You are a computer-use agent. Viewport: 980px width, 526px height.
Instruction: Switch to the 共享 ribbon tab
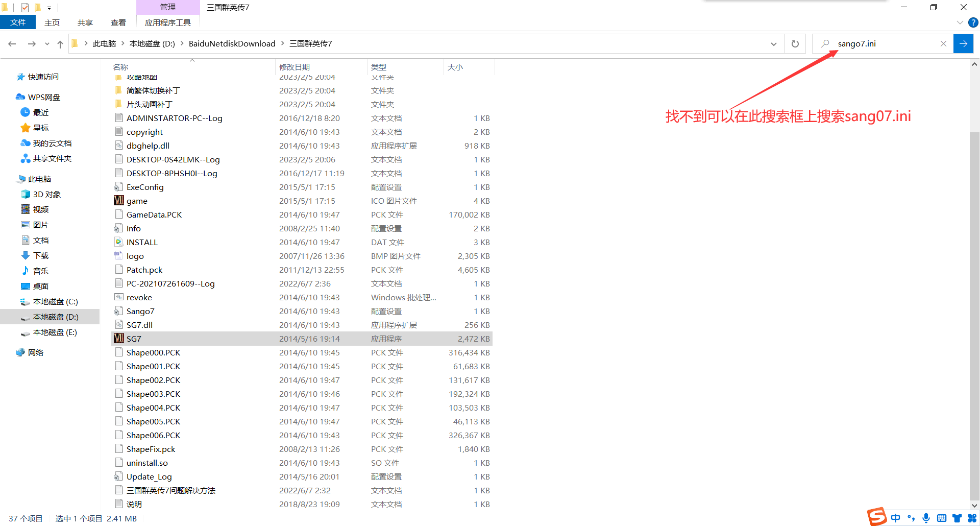[85, 22]
